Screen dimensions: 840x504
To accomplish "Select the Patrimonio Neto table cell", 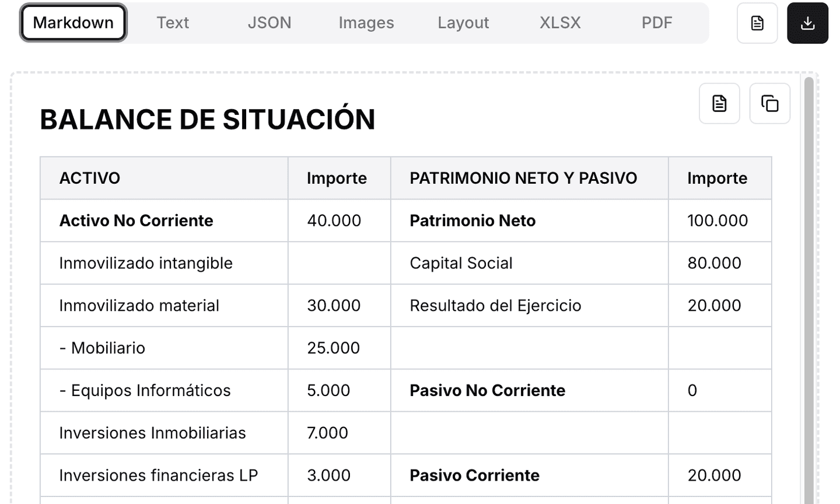I will tap(473, 220).
